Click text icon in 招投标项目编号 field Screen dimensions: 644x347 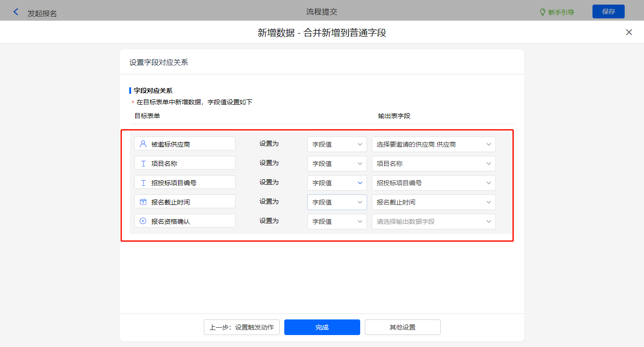pos(143,182)
